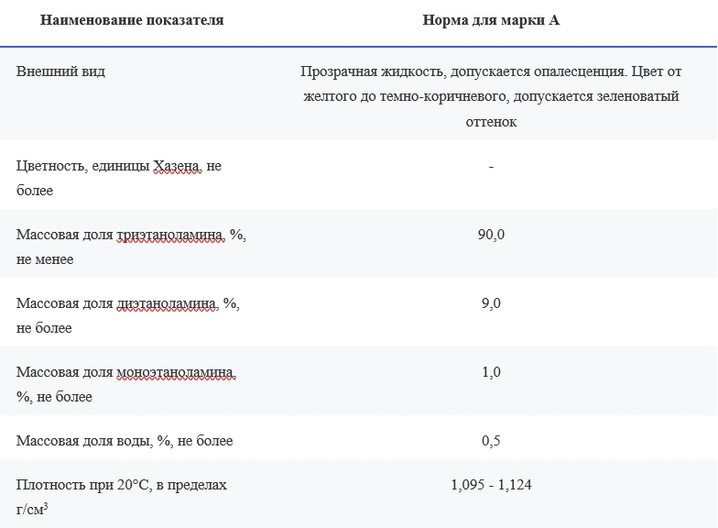Click the misspelled word 'Хазена'
The image size is (718, 528).
pyautogui.click(x=176, y=165)
